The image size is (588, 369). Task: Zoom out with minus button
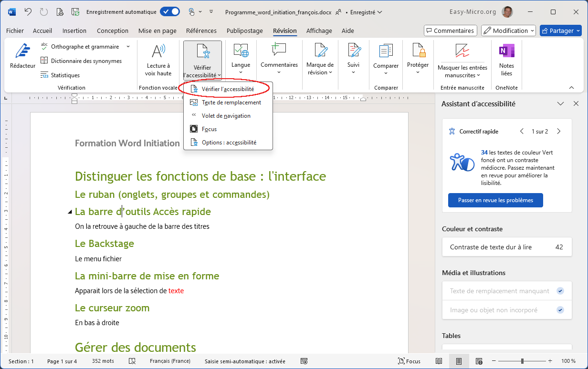(494, 361)
